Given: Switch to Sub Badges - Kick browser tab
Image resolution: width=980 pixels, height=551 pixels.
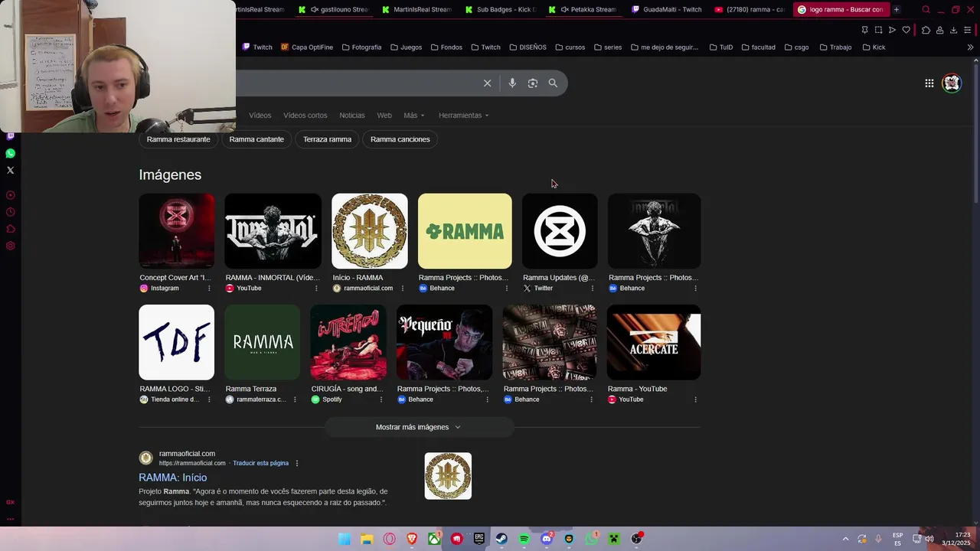Looking at the screenshot, I should 500,9.
